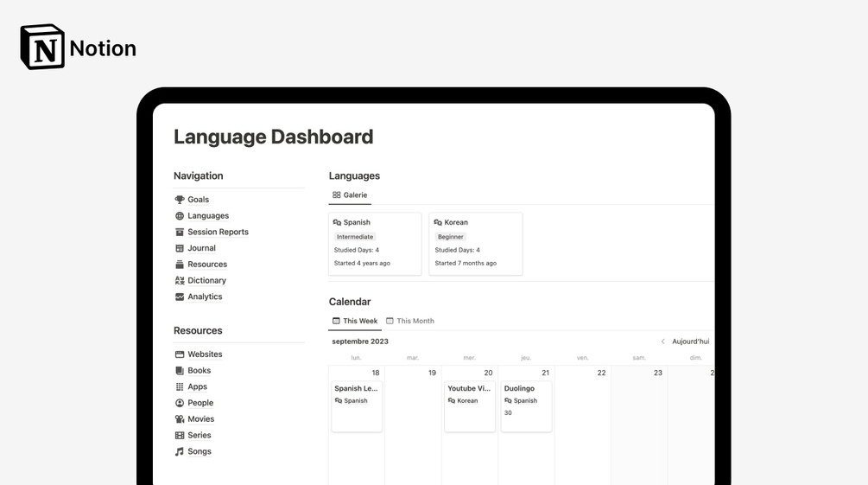Click the People avatar icon
868x485 pixels.
point(180,403)
